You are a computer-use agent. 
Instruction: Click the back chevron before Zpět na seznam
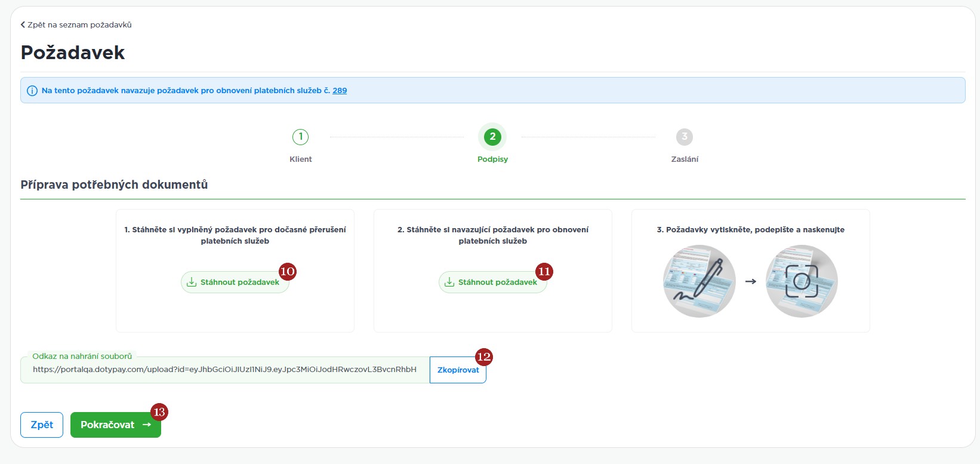(23, 25)
